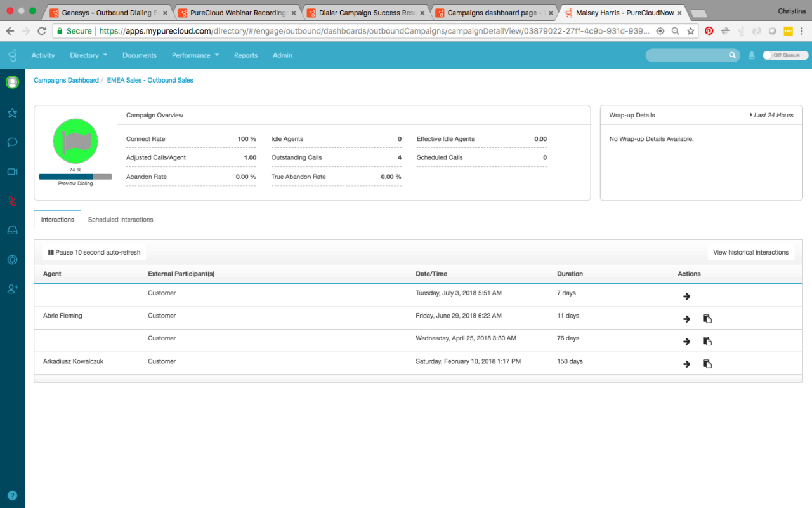Click your profile avatar in the sidebar

click(x=12, y=82)
